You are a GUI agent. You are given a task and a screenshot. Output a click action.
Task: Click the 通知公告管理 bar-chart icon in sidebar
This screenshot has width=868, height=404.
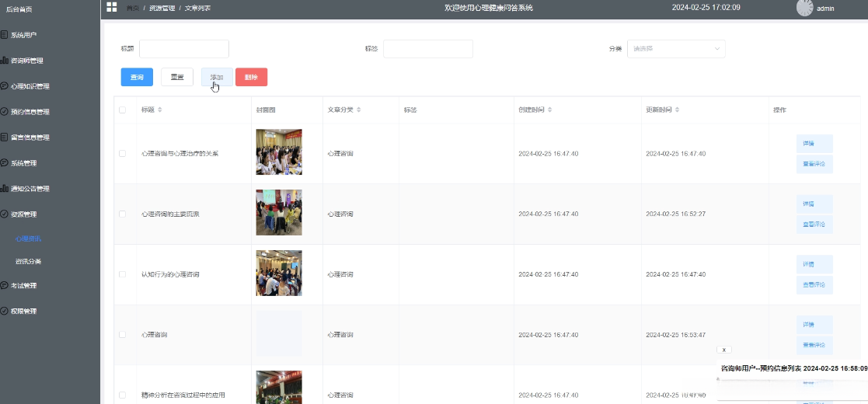4,188
